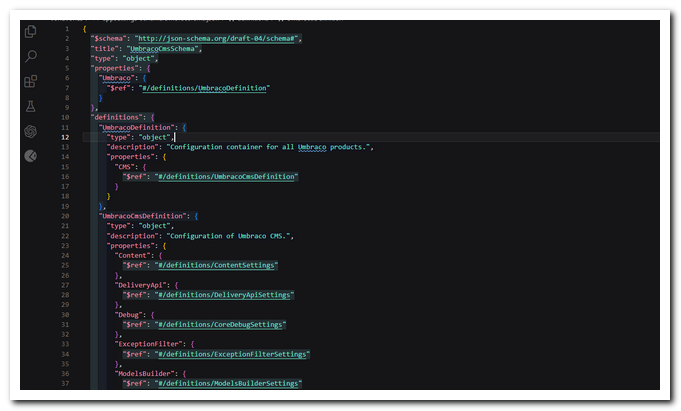Click the "CMS" key on line 15
Image resolution: width=681 pixels, height=411 pixels.
125,167
